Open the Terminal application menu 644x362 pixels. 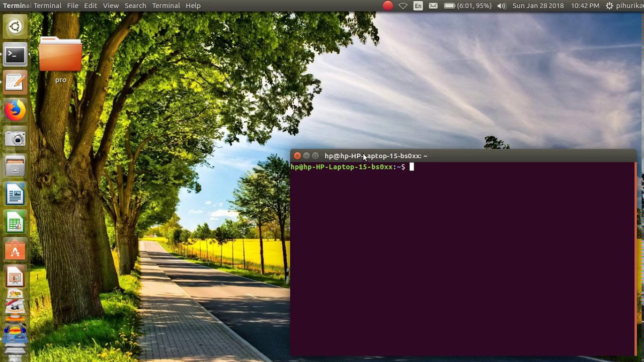click(x=166, y=6)
